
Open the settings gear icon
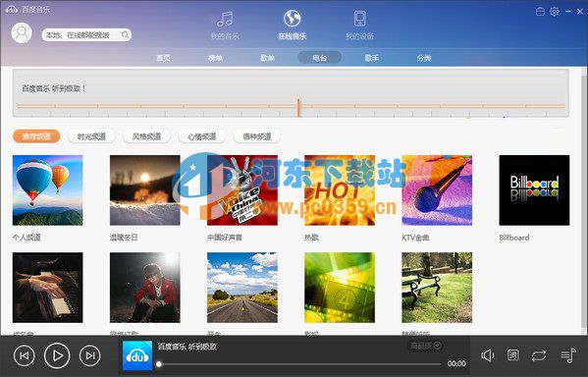point(555,11)
